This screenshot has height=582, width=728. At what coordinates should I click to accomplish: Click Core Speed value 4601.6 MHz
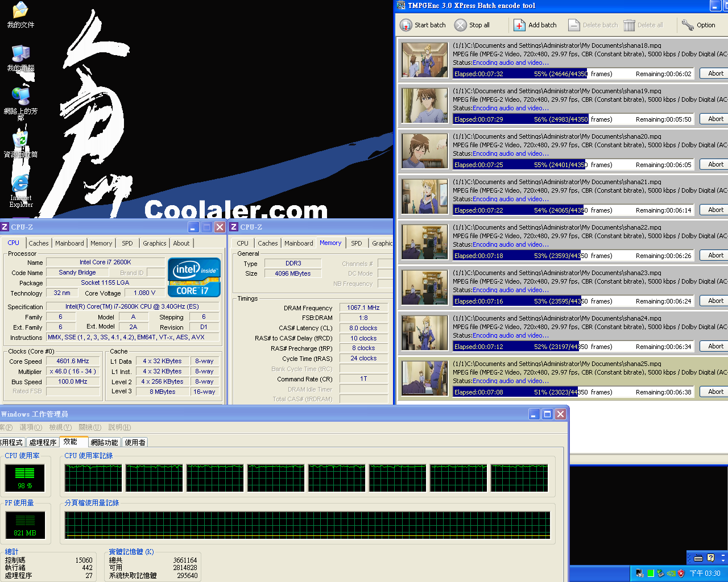[73, 361]
